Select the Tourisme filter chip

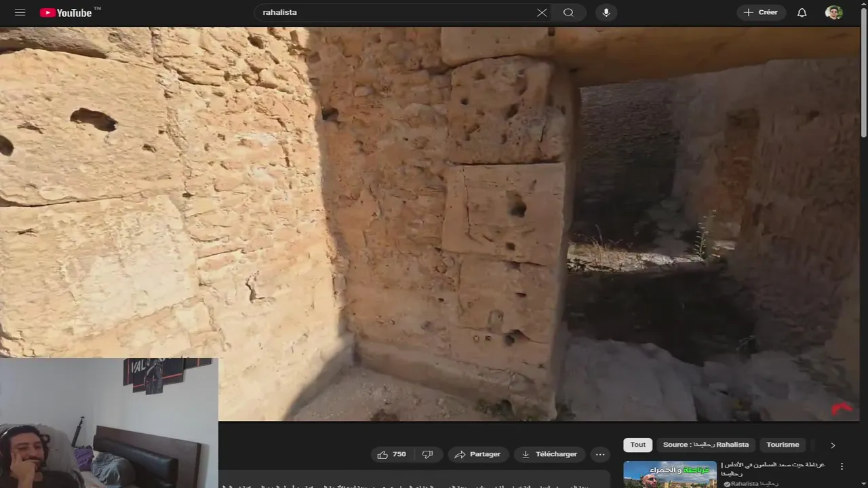pos(783,445)
